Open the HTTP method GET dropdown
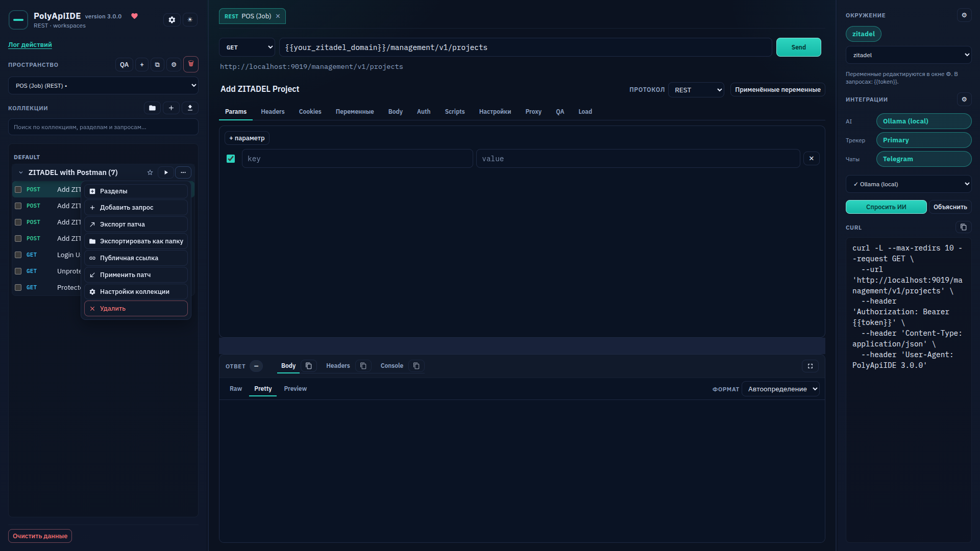 pyautogui.click(x=247, y=47)
